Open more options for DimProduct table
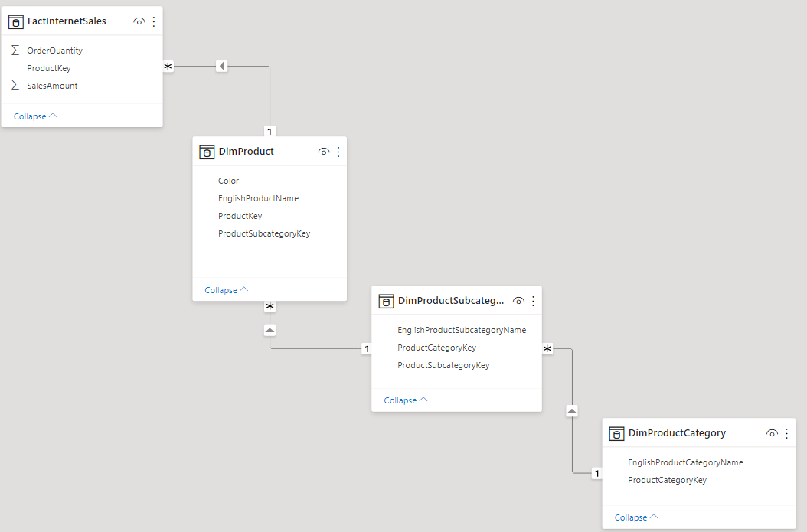Screen dimensions: 807x532 coord(338,152)
